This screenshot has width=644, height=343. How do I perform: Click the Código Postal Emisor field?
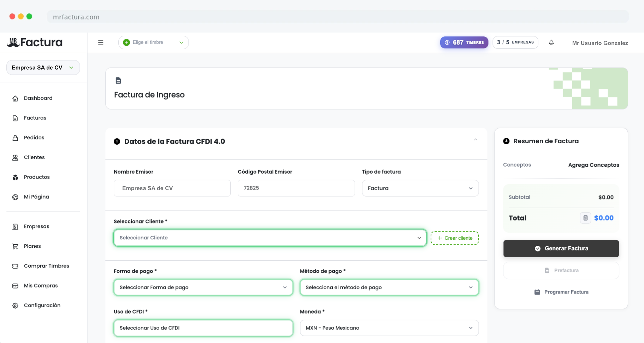tap(296, 188)
